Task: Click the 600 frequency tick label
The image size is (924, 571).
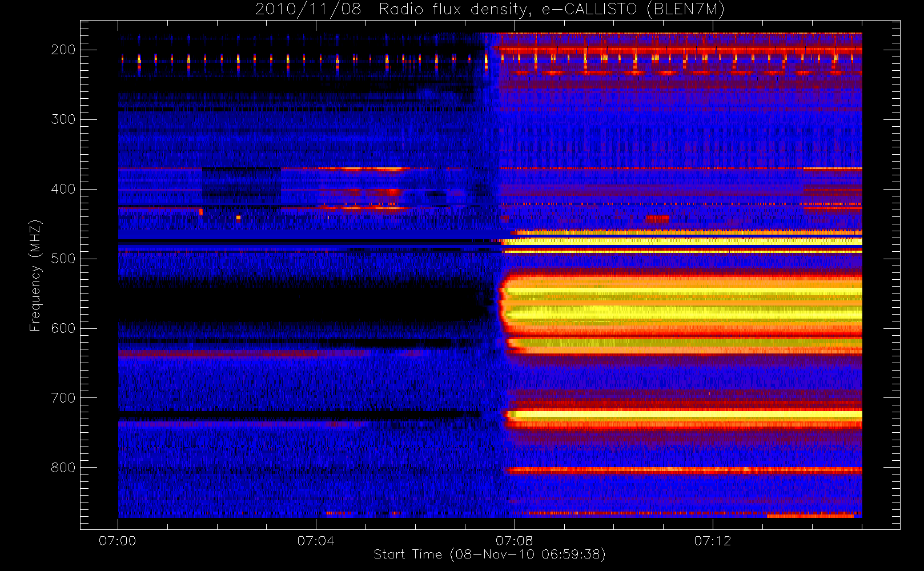Action: click(63, 328)
